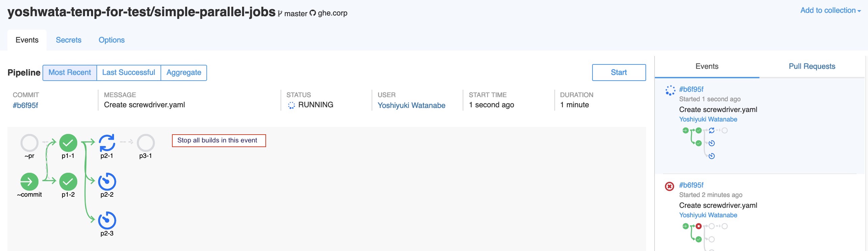Open the Secrets tab
The image size is (868, 251).
click(x=68, y=40)
